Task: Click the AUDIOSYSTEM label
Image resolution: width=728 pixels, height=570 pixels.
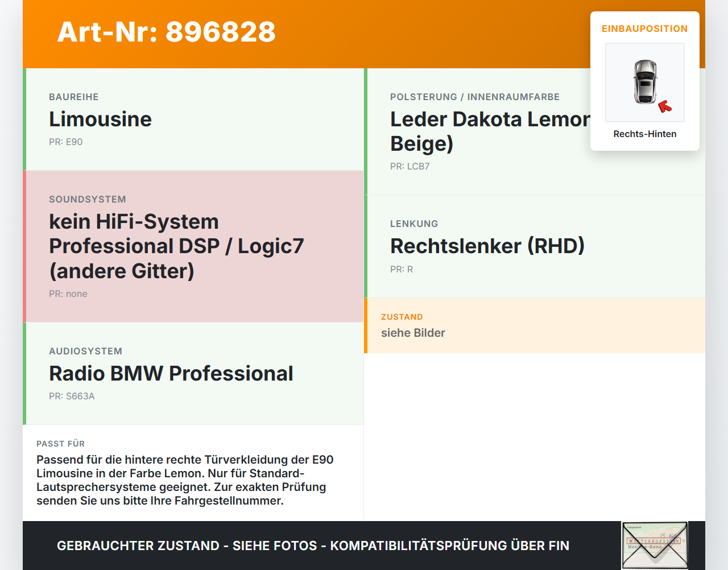Action: (x=86, y=351)
